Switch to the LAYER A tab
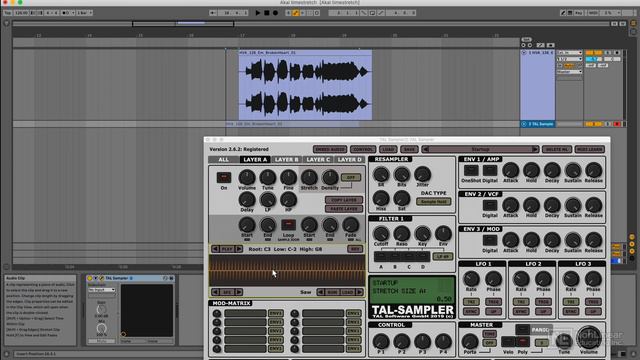 255,160
